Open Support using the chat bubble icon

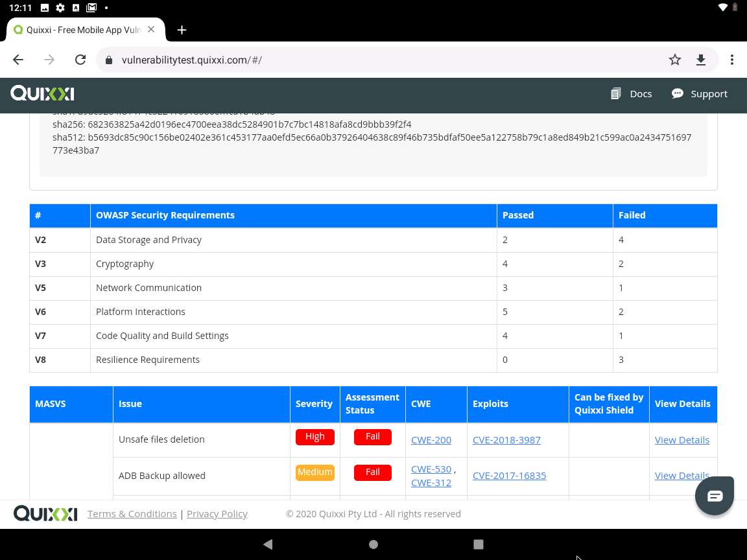tap(677, 93)
